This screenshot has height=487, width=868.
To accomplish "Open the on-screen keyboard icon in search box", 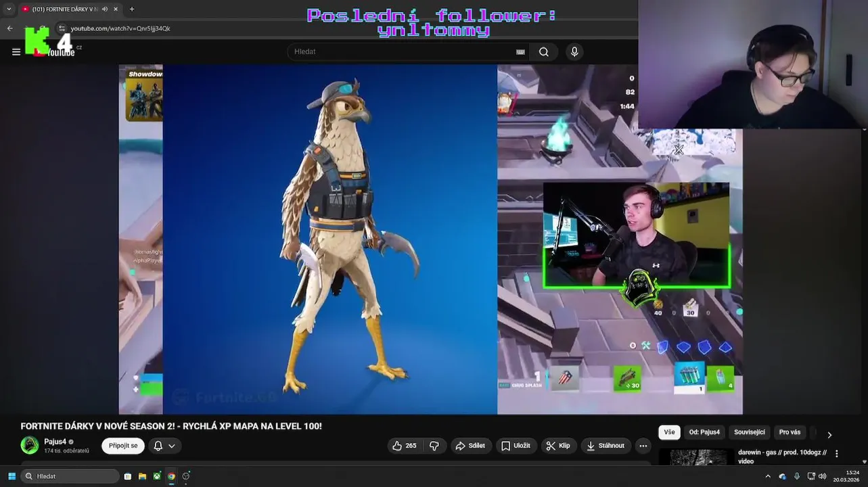I will 520,51.
